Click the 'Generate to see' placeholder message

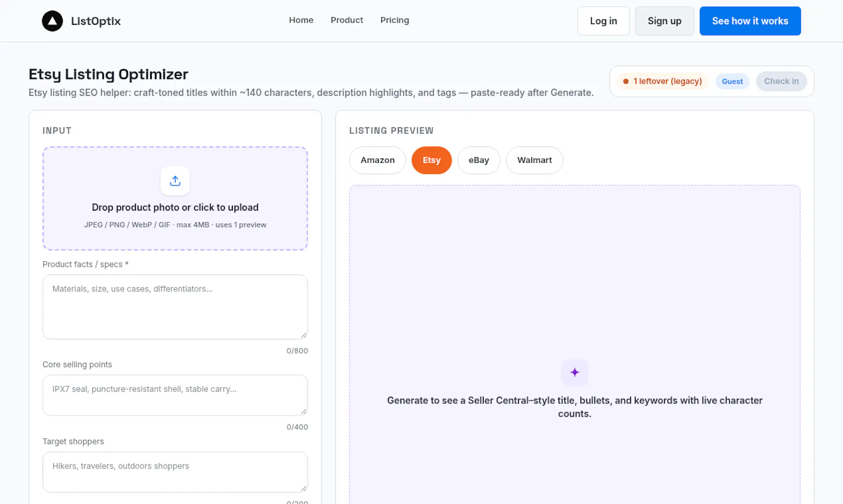575,407
